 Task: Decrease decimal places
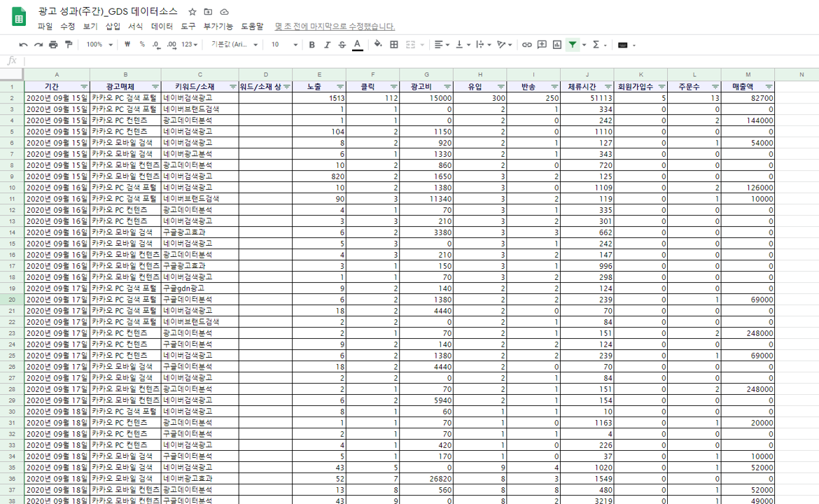(157, 45)
